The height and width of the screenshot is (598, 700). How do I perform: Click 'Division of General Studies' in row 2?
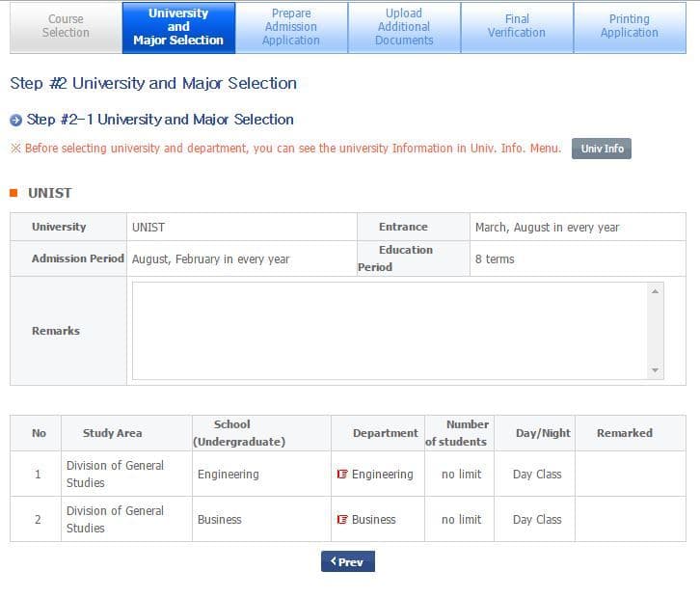point(115,520)
